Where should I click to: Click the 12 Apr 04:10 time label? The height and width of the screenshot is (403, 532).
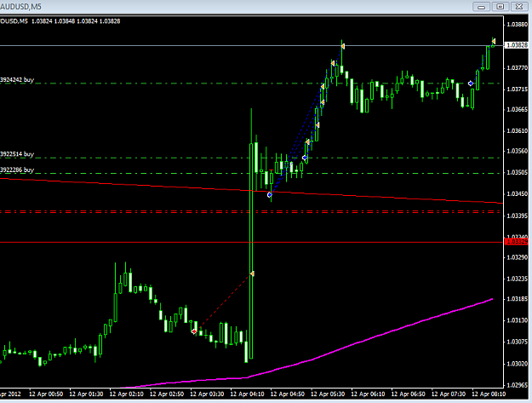click(x=247, y=394)
